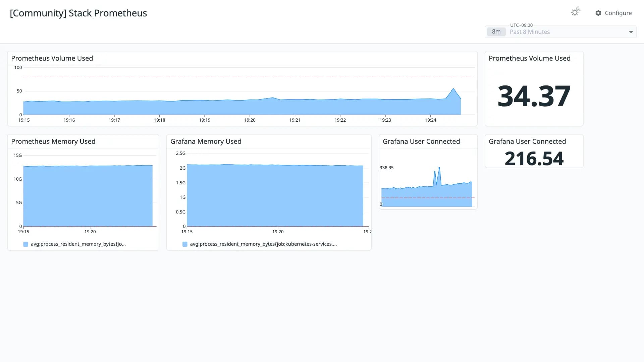
Task: Click the Grafana memory legend color swatch
Action: click(185, 244)
